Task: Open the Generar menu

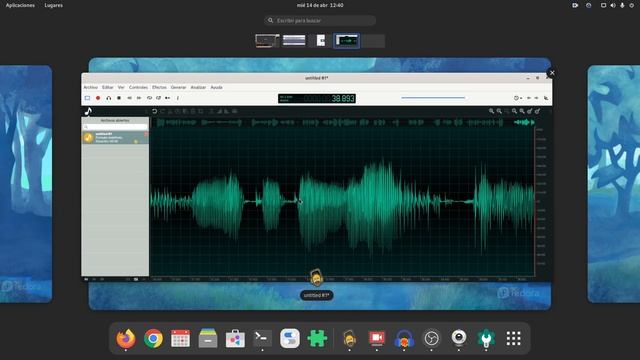Action: (178, 87)
